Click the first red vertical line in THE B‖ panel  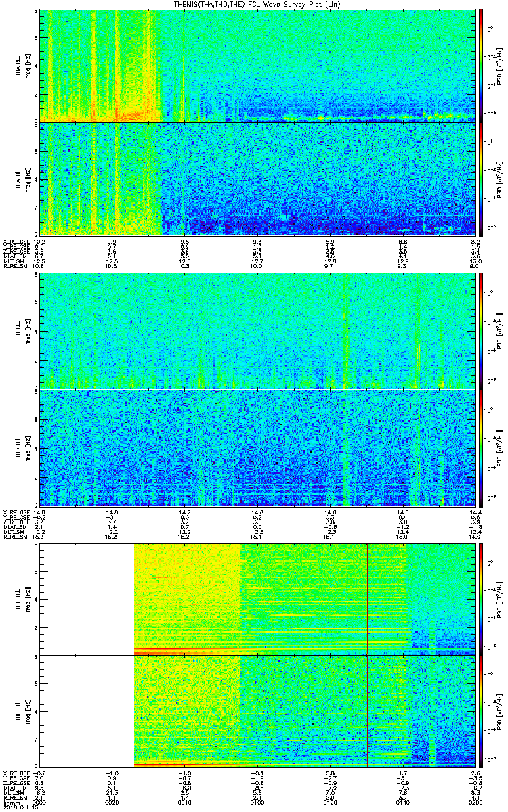click(240, 710)
